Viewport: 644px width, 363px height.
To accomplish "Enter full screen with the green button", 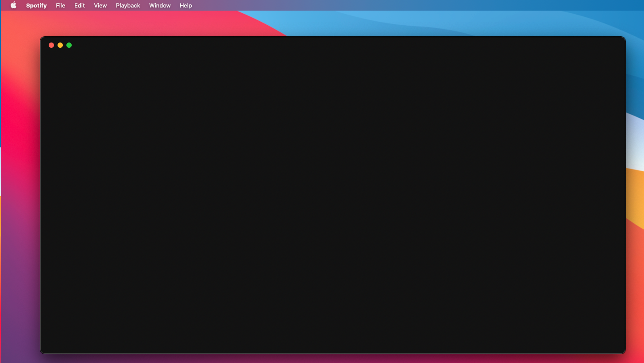I will pyautogui.click(x=69, y=45).
